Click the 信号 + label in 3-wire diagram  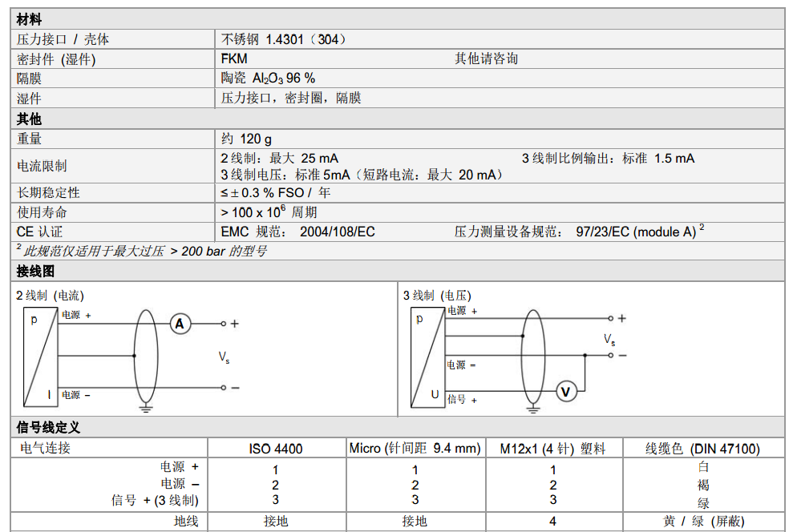(x=462, y=400)
